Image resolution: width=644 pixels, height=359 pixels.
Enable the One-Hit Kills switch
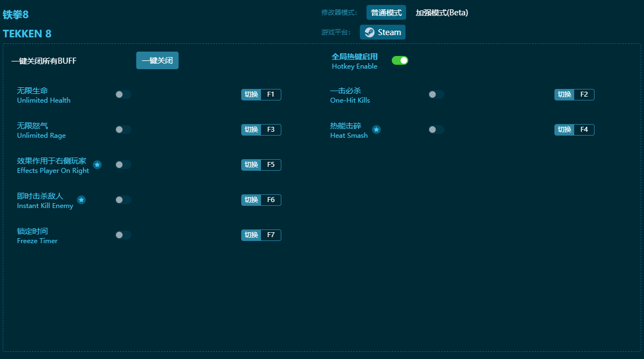pyautogui.click(x=436, y=94)
